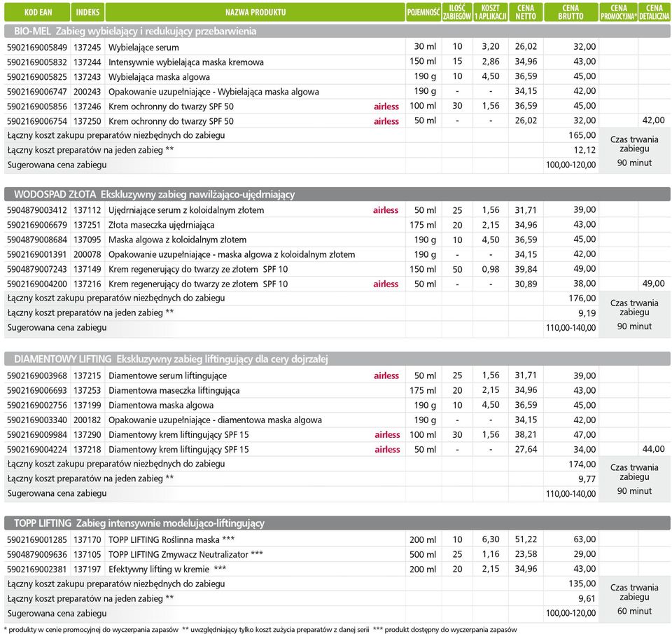Click the CENA NETTO column header
Screen dimensions: 672x634
click(526, 12)
